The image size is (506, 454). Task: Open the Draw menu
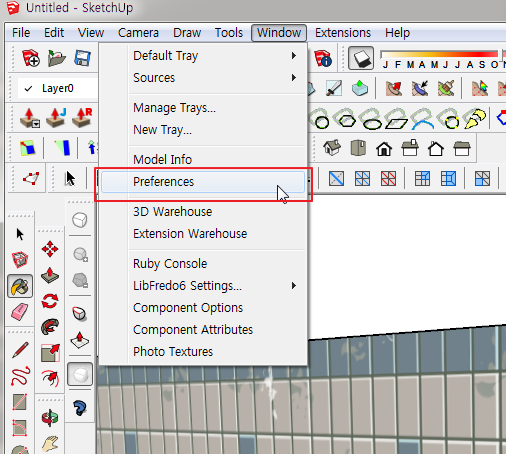[187, 33]
